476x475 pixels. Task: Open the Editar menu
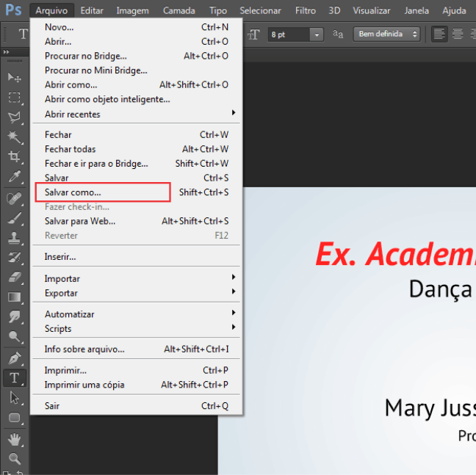92,10
